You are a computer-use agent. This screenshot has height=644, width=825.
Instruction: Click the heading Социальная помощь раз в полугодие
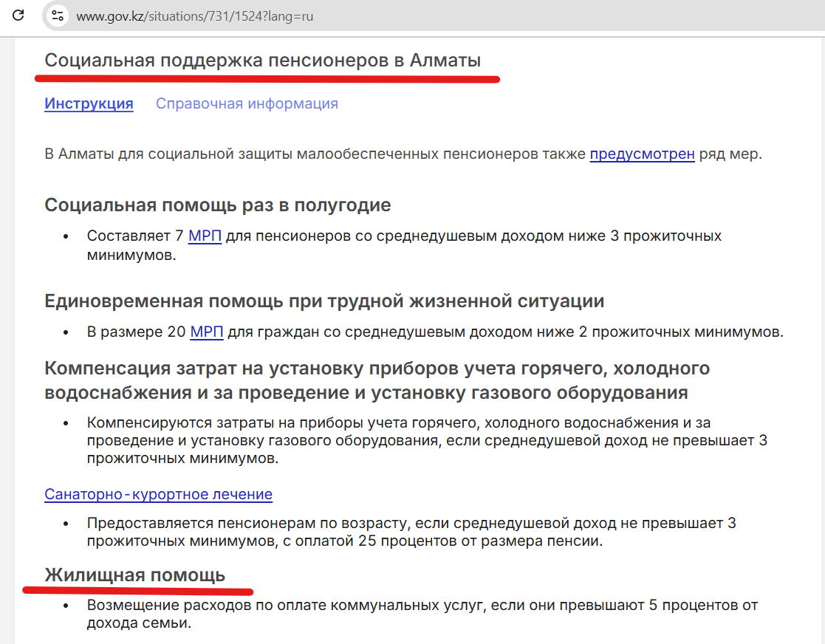click(x=217, y=205)
